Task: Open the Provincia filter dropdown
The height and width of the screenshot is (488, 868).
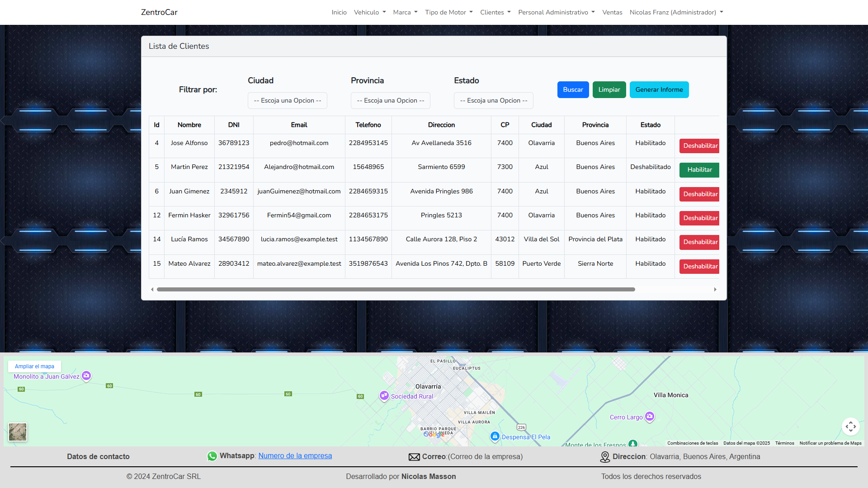Action: pyautogui.click(x=391, y=101)
